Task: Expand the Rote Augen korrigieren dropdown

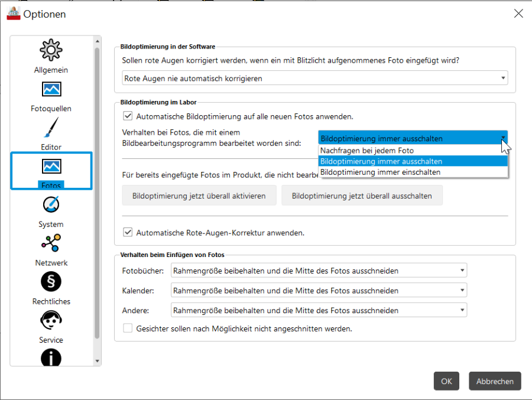Action: [x=315, y=78]
